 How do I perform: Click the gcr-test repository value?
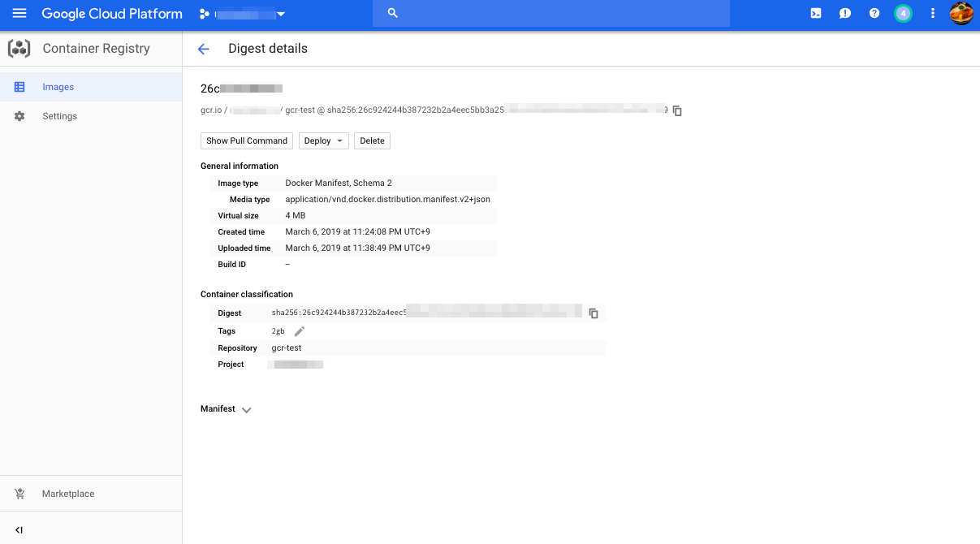click(287, 348)
